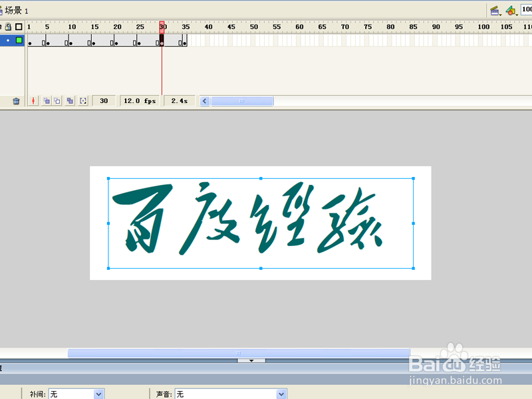Click the current frame number 30 field
The width and height of the screenshot is (532, 399).
(104, 101)
